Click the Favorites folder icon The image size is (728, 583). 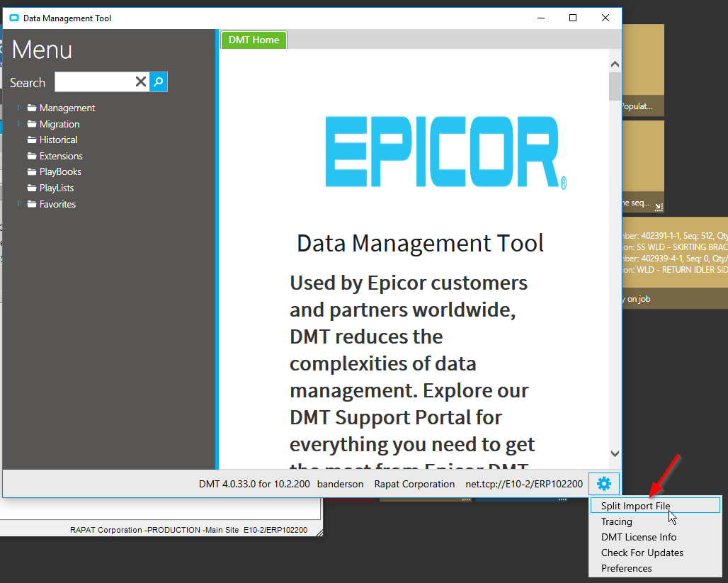[32, 205]
